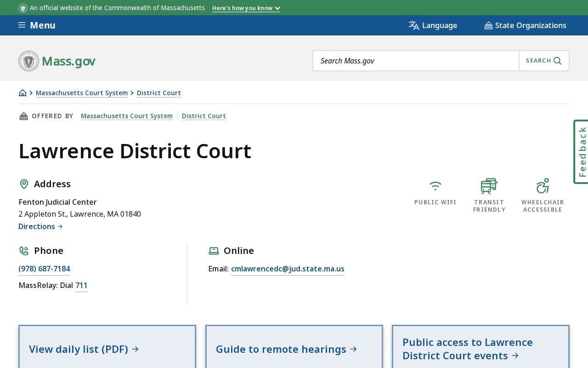Open Massachusetts Court System Offered By link
The height and width of the screenshot is (368, 588).
click(127, 116)
